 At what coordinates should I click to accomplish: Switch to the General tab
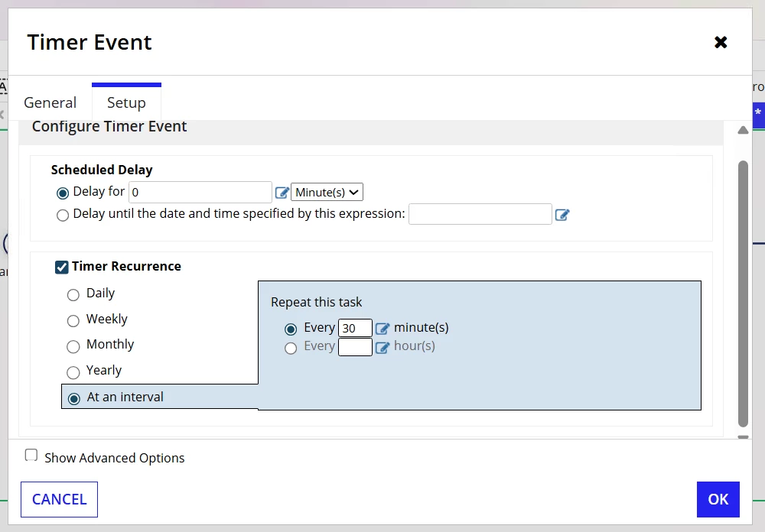(x=50, y=102)
